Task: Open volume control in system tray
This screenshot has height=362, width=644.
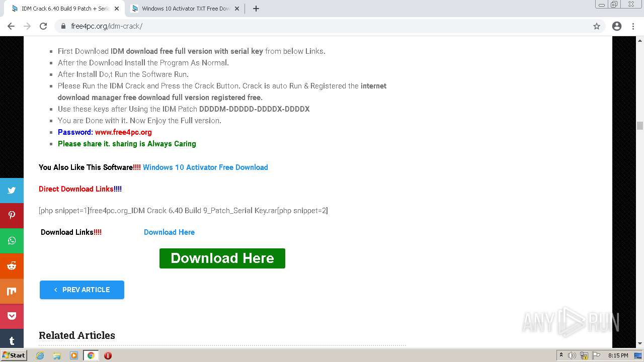Action: (x=572, y=355)
